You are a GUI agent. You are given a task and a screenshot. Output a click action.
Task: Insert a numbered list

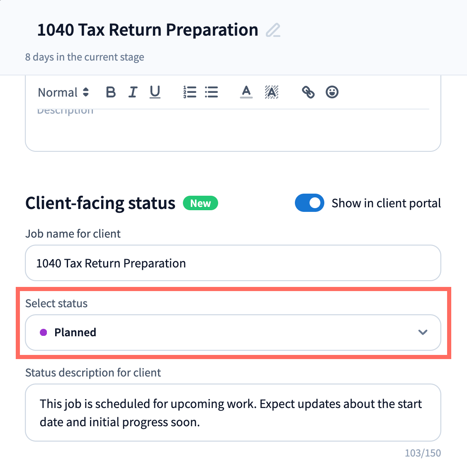(190, 92)
